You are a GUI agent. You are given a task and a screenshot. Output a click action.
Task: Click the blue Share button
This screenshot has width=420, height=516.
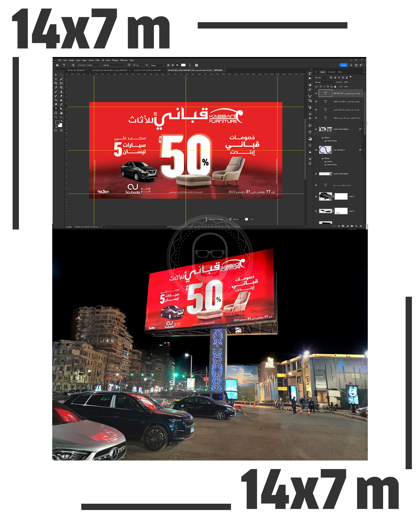coord(343,65)
